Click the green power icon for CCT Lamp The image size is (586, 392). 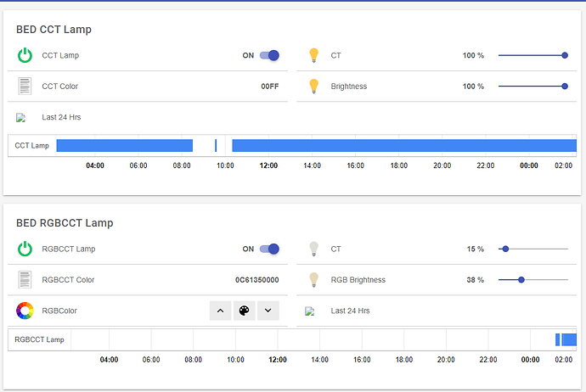pyautogui.click(x=25, y=56)
